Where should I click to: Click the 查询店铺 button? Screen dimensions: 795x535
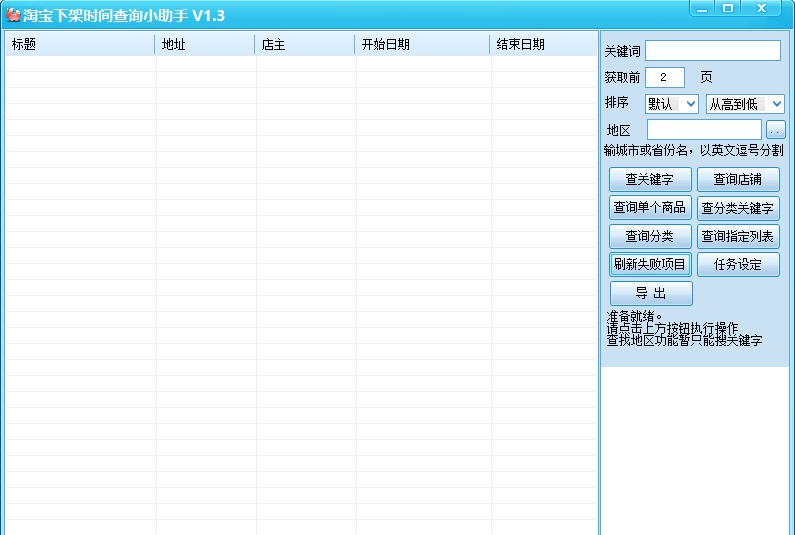[738, 179]
